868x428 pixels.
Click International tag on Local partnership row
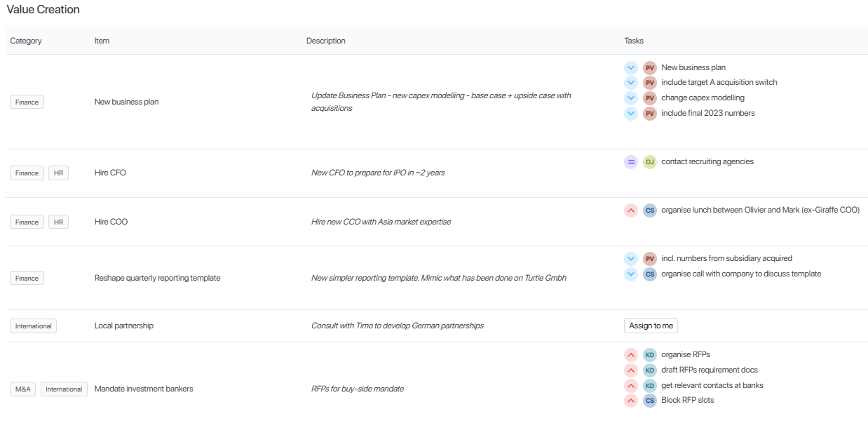[x=33, y=326]
